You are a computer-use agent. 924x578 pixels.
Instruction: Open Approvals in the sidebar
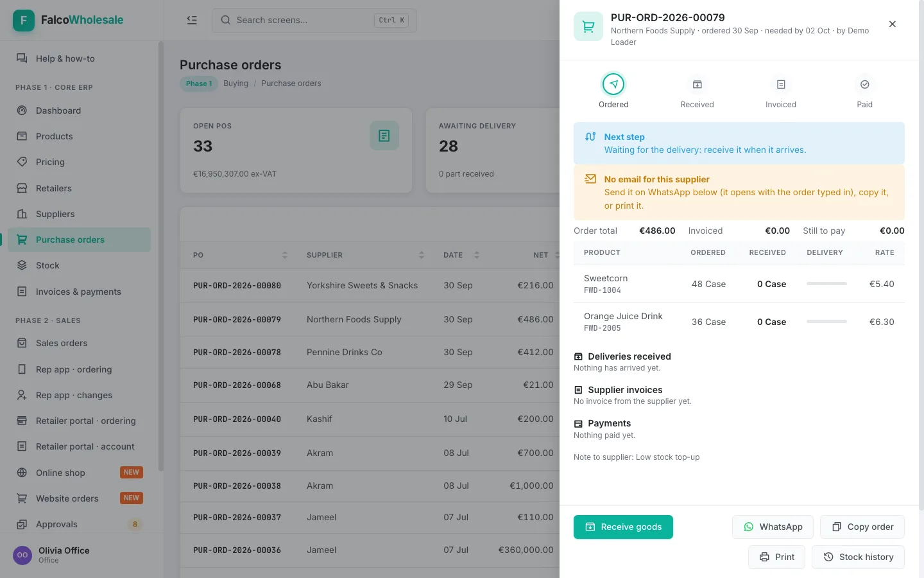[80, 524]
